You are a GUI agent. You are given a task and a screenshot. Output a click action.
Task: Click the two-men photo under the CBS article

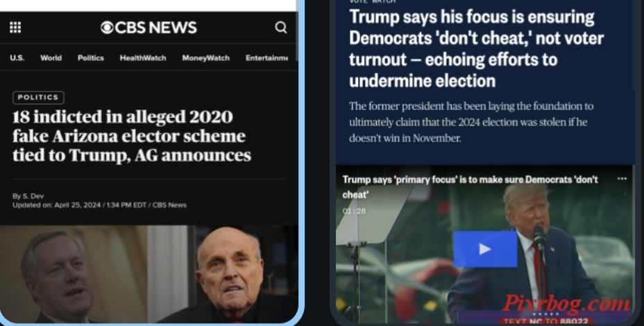[149, 274]
